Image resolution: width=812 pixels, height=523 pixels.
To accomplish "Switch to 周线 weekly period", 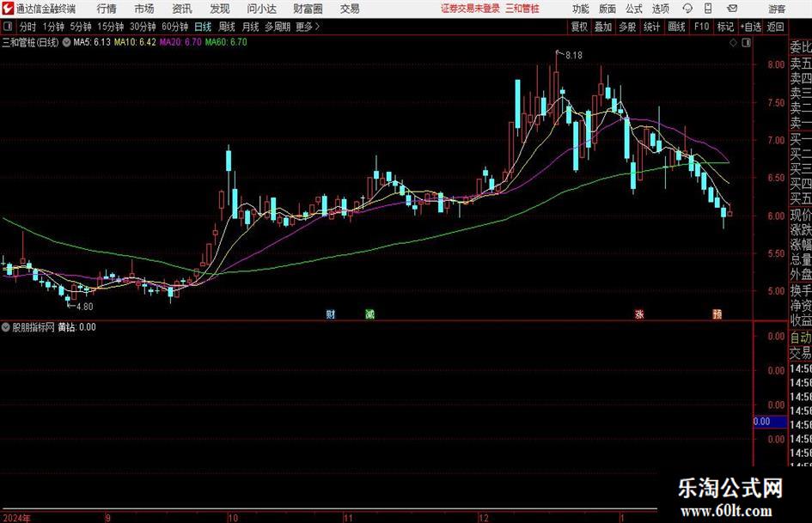I will coord(227,27).
